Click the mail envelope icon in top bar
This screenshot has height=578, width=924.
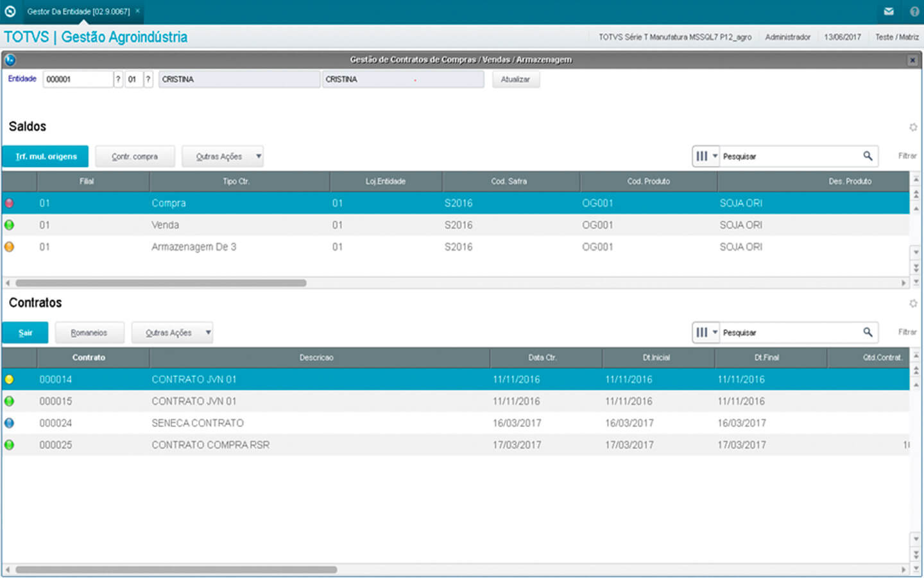pyautogui.click(x=889, y=12)
